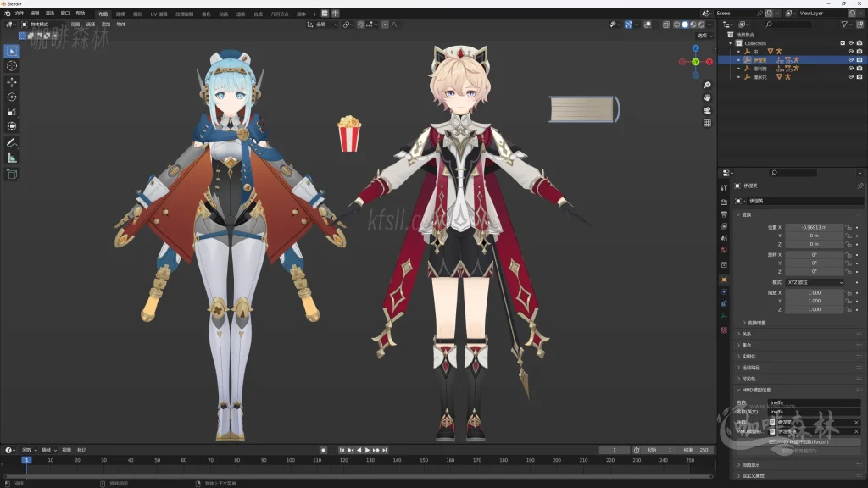Viewport: 868px width, 488px height.
Task: Select the Scale tool
Action: click(x=12, y=112)
